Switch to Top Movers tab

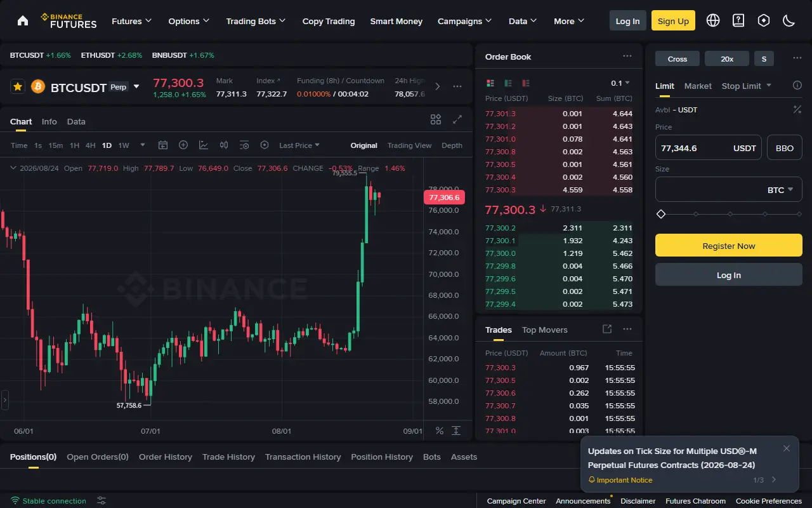545,330
